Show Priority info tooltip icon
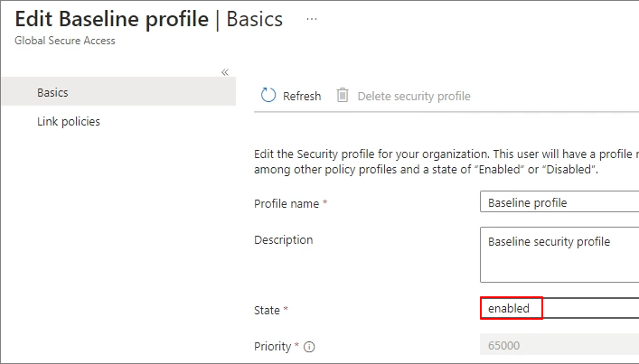 309,347
